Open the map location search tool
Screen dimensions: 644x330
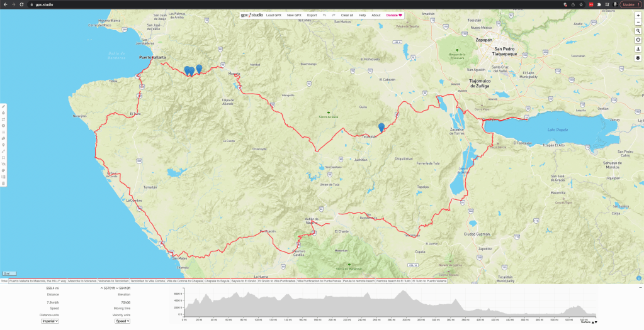point(638,31)
